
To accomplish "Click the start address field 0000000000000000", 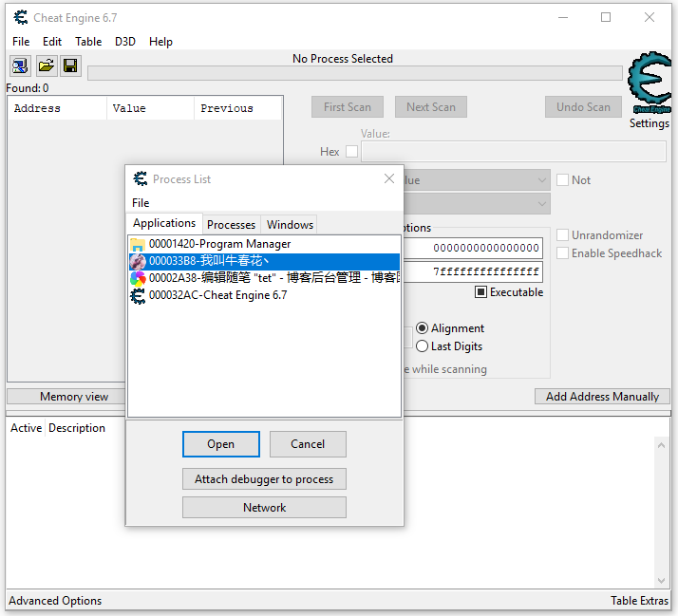I will [x=473, y=248].
